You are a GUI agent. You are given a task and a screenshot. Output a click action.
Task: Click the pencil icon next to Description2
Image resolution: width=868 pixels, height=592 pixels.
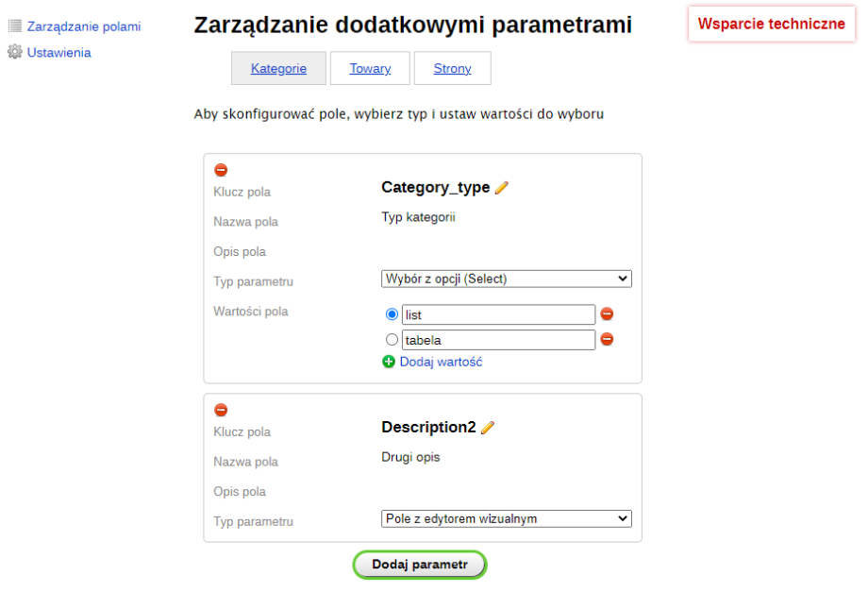[487, 427]
